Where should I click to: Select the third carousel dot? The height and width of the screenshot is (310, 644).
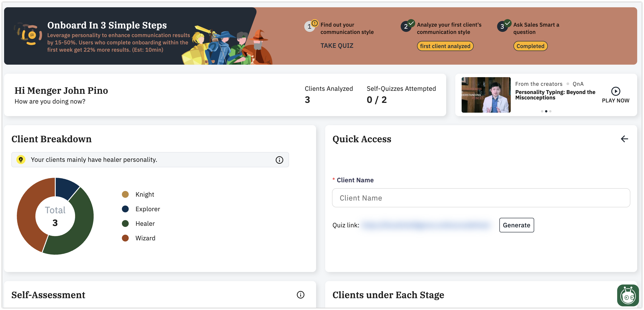[550, 111]
